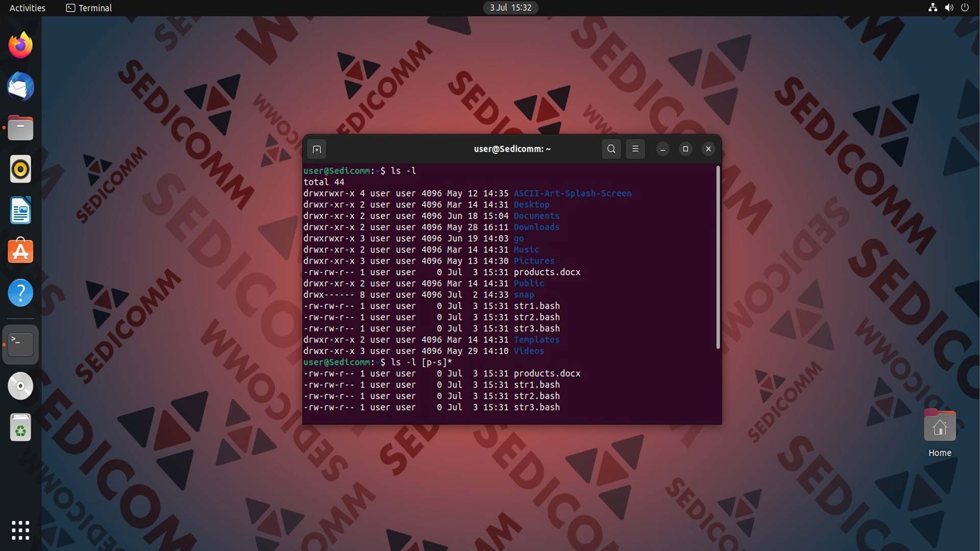The image size is (980, 551).
Task: Open the optical disc icon in the dock
Action: point(20,386)
